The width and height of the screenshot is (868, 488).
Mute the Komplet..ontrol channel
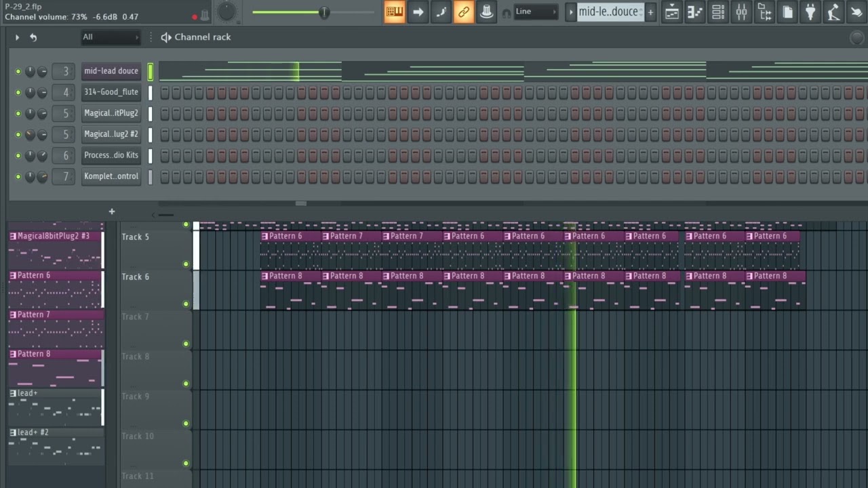tap(18, 176)
